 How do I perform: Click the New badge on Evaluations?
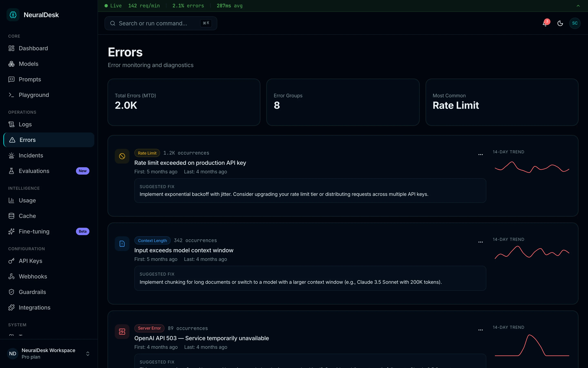(83, 171)
